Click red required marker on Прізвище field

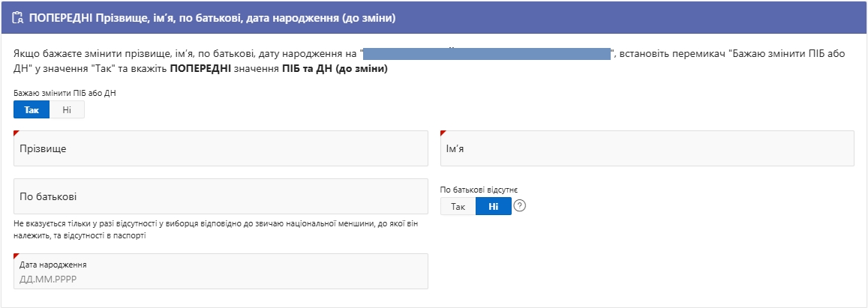pos(16,133)
